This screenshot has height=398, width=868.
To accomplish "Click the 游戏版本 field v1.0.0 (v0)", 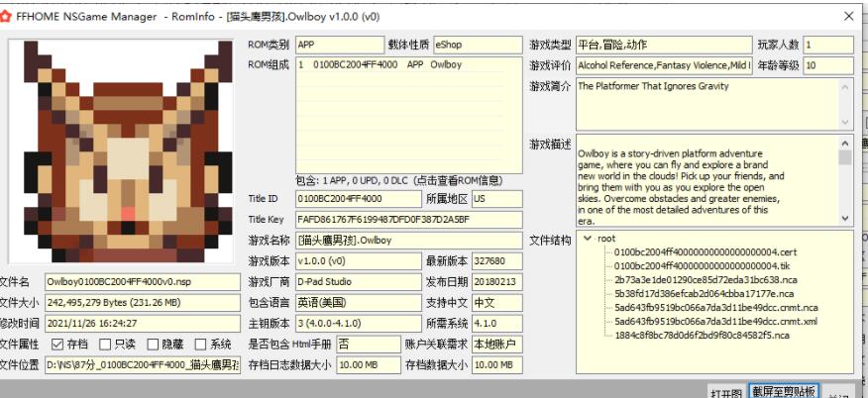I will pos(358,261).
